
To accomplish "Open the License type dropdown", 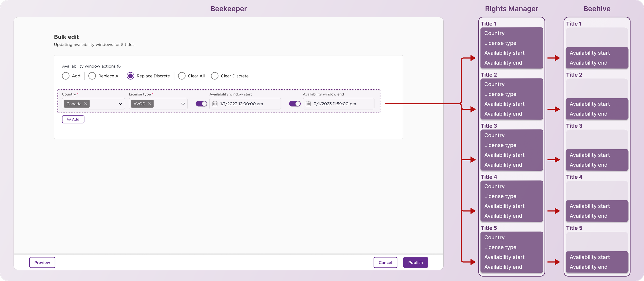I will pos(183,104).
